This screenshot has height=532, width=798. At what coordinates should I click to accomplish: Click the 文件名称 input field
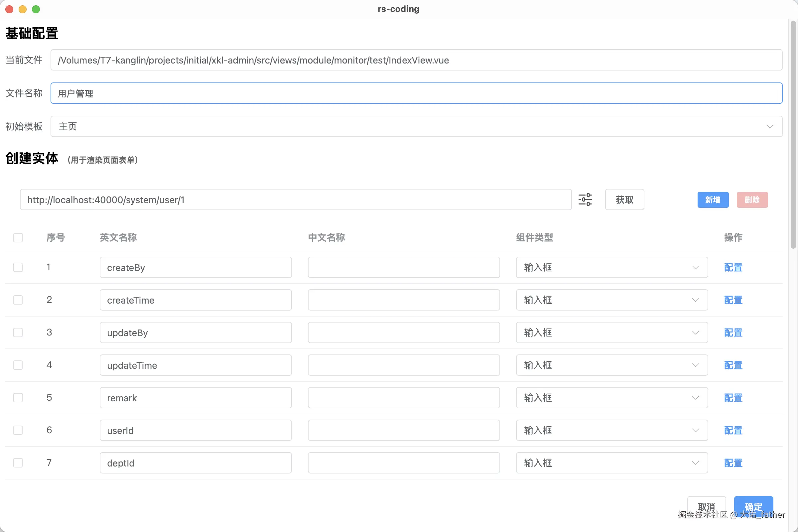tap(416, 93)
